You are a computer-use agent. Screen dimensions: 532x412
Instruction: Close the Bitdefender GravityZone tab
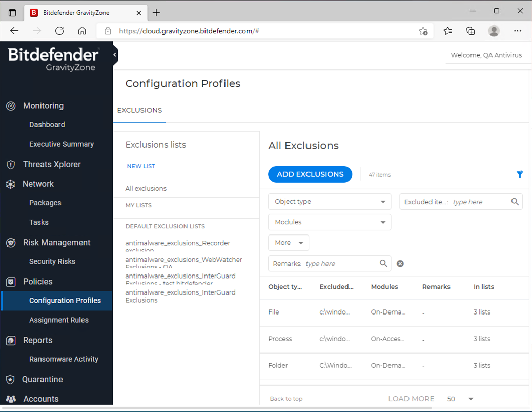(x=139, y=13)
